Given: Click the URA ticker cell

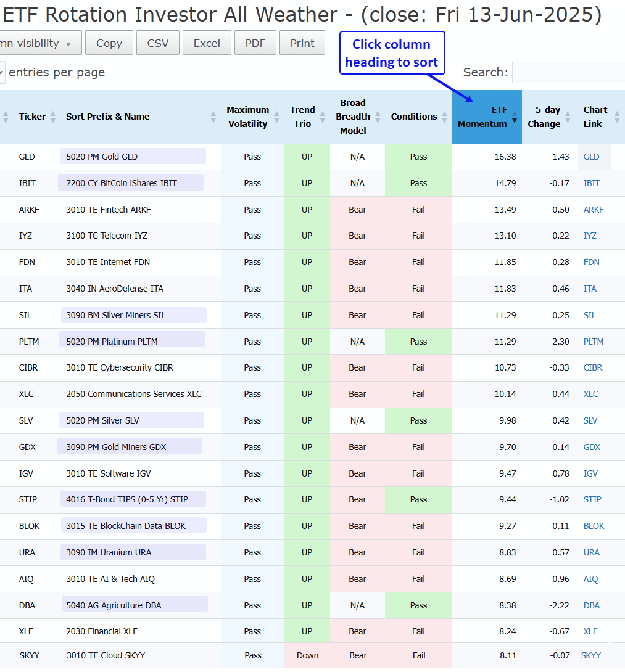Looking at the screenshot, I should click(27, 553).
